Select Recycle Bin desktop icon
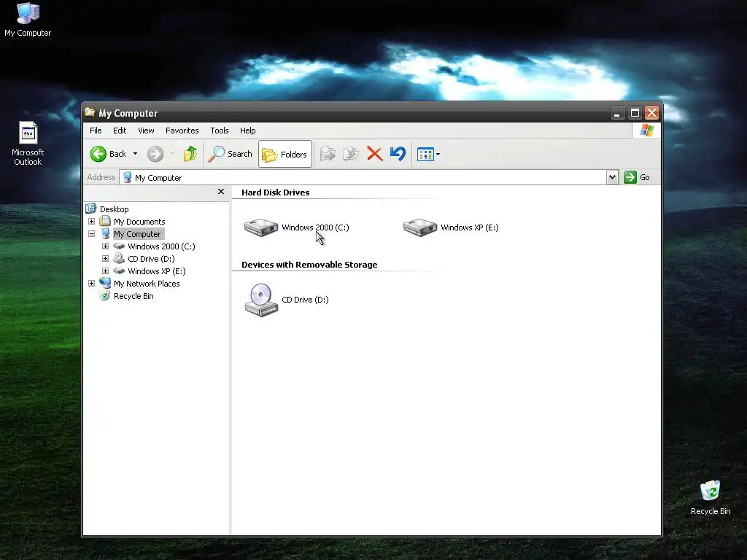Image resolution: width=747 pixels, height=560 pixels. tap(711, 497)
